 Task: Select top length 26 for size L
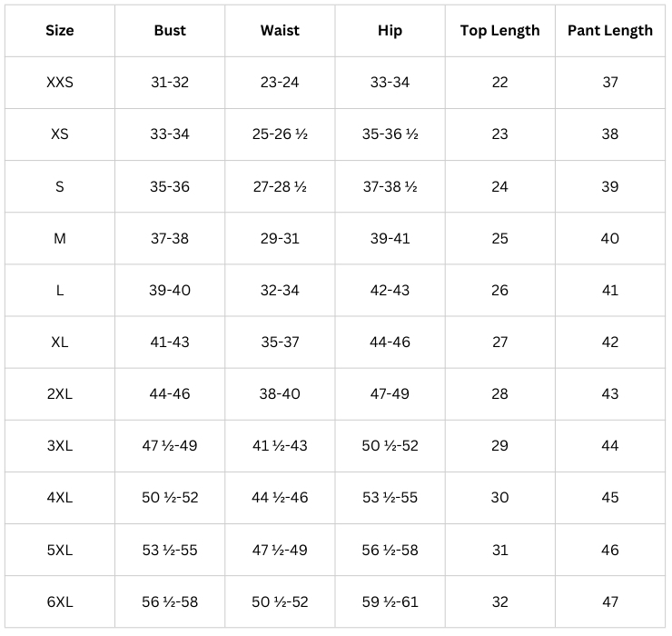point(499,291)
